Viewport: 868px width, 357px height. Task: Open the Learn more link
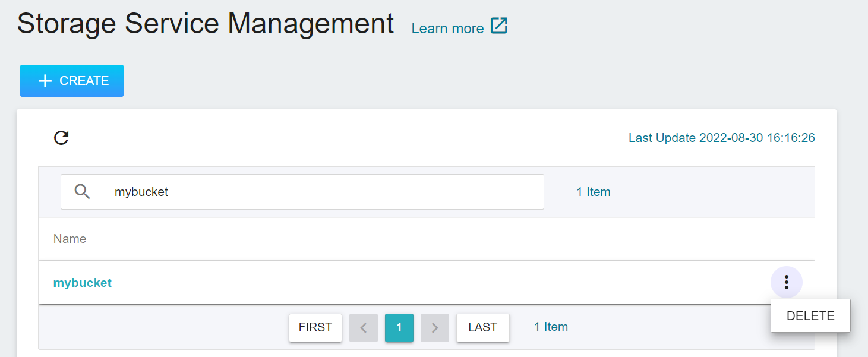coord(447,29)
